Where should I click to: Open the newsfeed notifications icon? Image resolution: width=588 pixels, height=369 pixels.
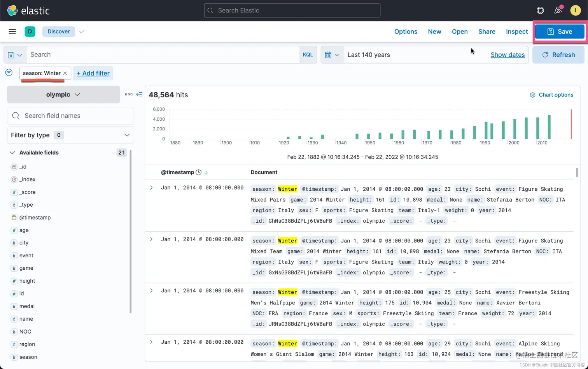coord(558,11)
